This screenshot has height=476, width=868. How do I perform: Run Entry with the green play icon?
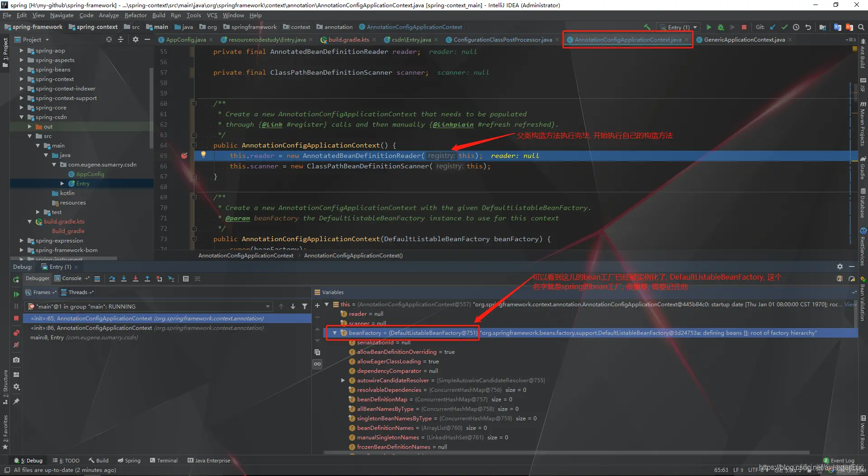[x=709, y=27]
